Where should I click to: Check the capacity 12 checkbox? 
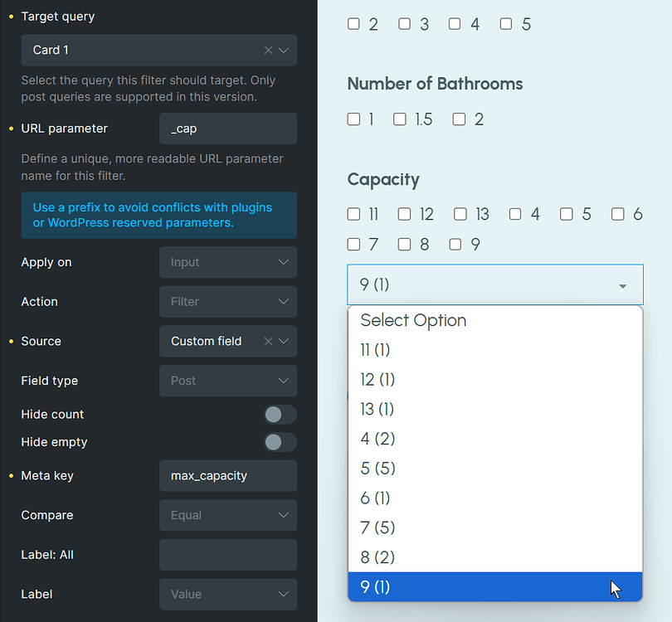(x=404, y=214)
